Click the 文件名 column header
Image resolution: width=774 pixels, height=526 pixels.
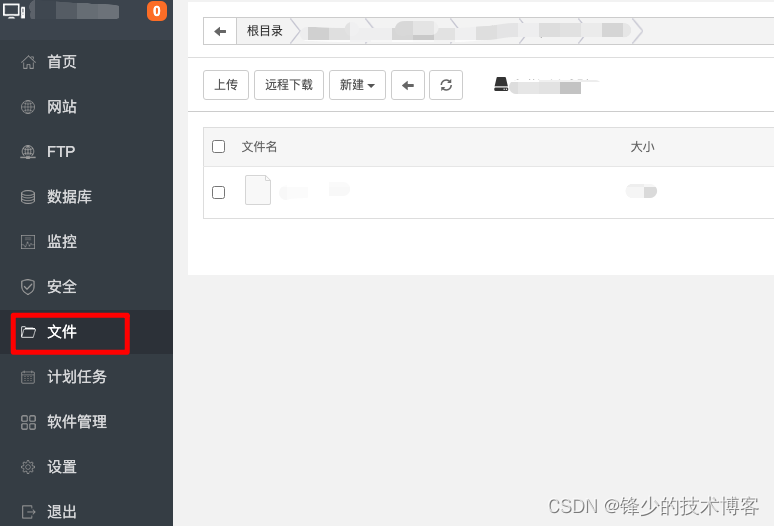(259, 147)
